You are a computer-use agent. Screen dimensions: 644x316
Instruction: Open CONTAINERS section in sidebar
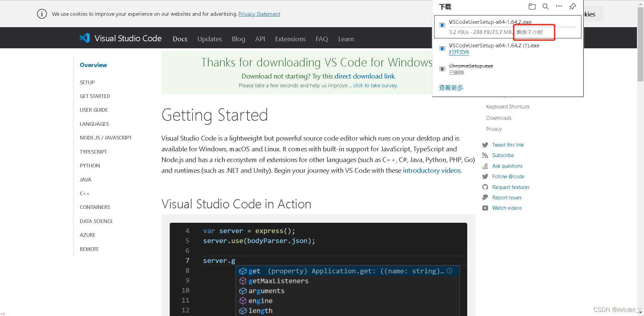click(95, 207)
